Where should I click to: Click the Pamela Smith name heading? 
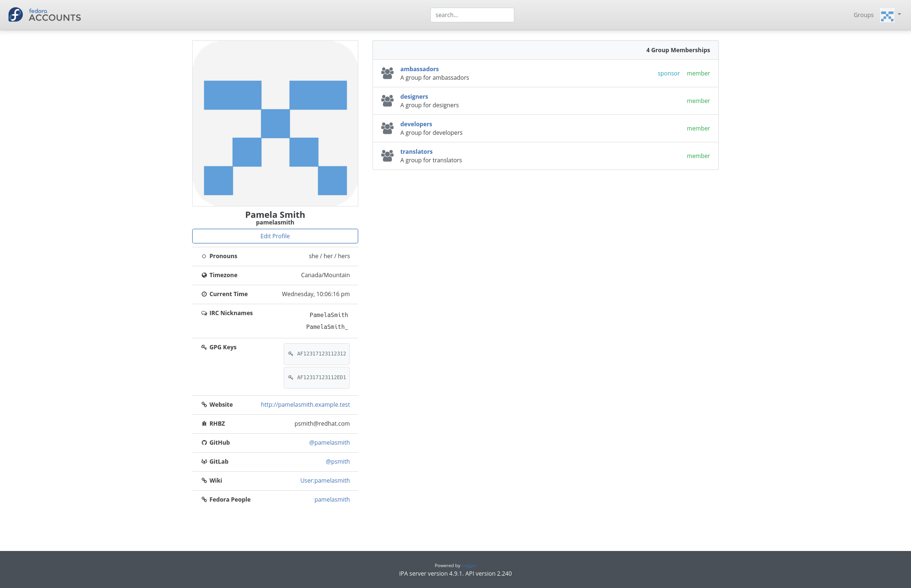pyautogui.click(x=275, y=215)
